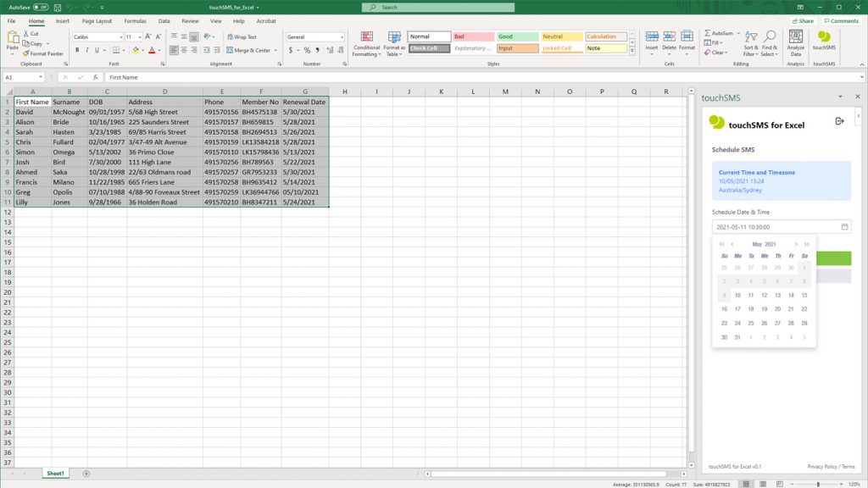
Task: Open the General number format dropdown
Action: point(341,36)
